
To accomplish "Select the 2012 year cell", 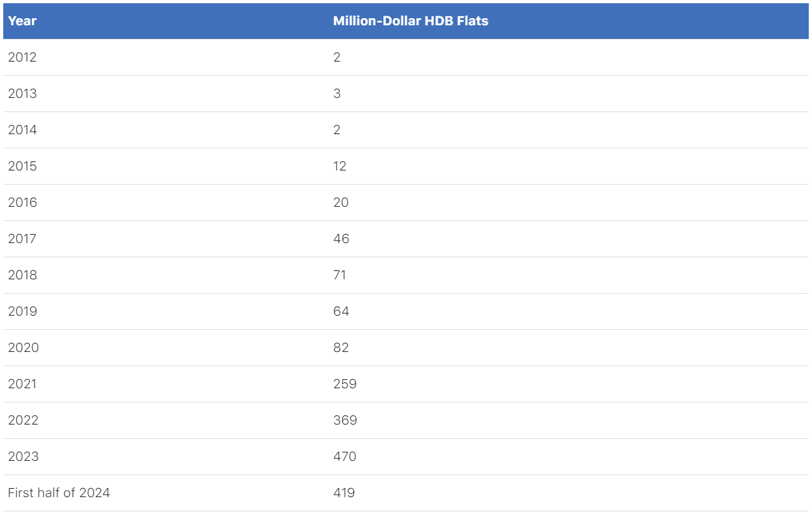I will pyautogui.click(x=22, y=57).
